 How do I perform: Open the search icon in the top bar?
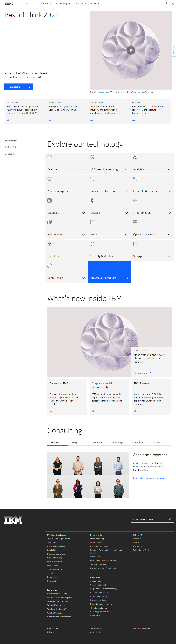click(166, 3)
